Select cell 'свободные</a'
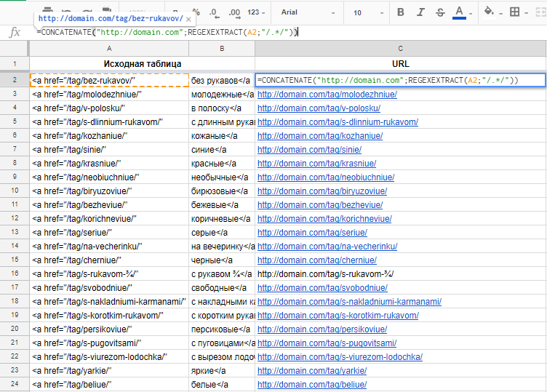Screen dimensions: 547x392 pos(222,288)
